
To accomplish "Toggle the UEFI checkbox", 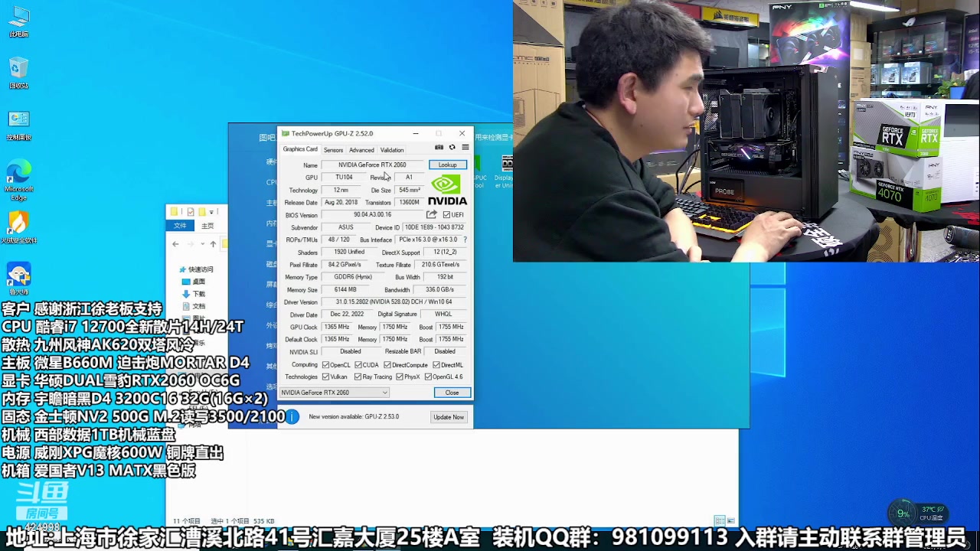I will [446, 215].
